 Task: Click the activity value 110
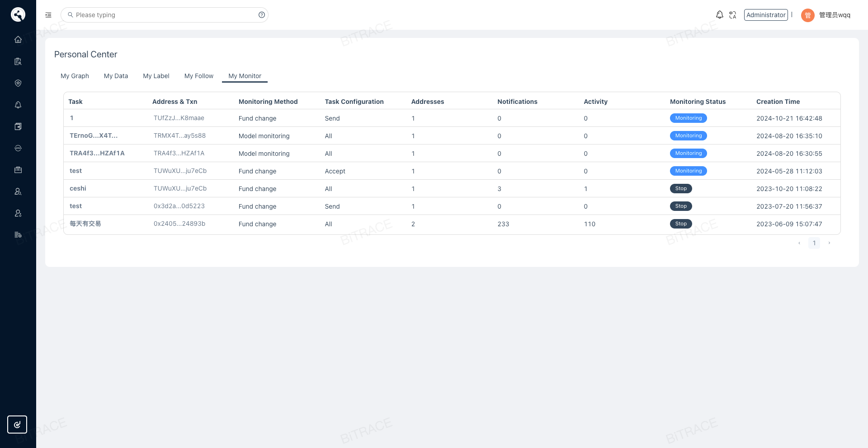590,224
